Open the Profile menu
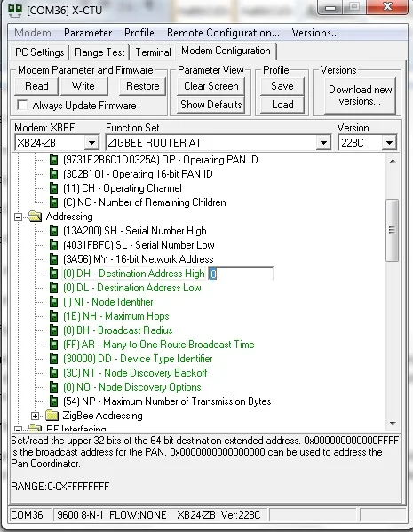Image resolution: width=413 pixels, height=532 pixels. tap(139, 33)
